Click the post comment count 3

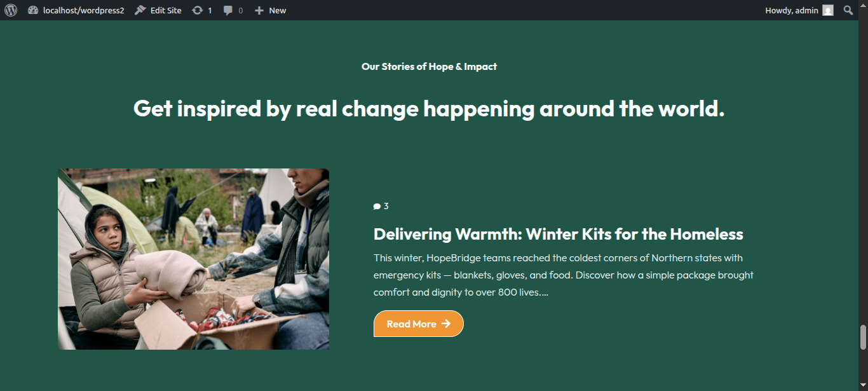click(x=386, y=206)
